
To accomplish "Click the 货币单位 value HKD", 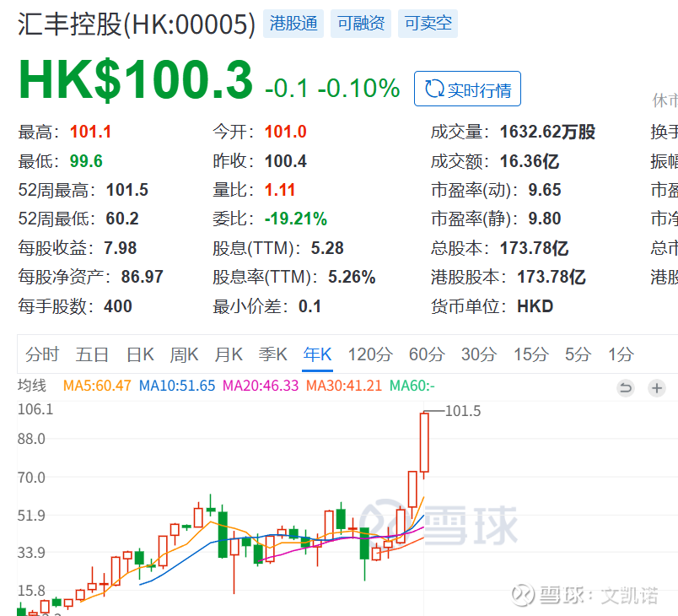I will coord(535,306).
